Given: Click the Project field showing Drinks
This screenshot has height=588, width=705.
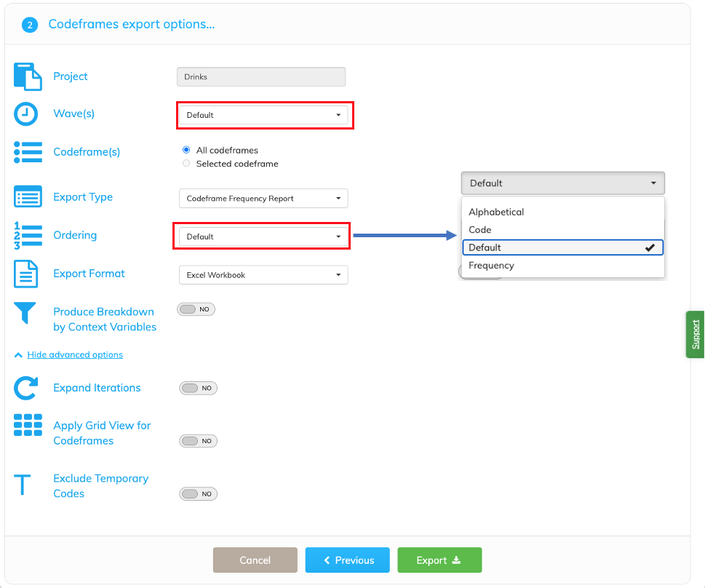Looking at the screenshot, I should pos(261,77).
